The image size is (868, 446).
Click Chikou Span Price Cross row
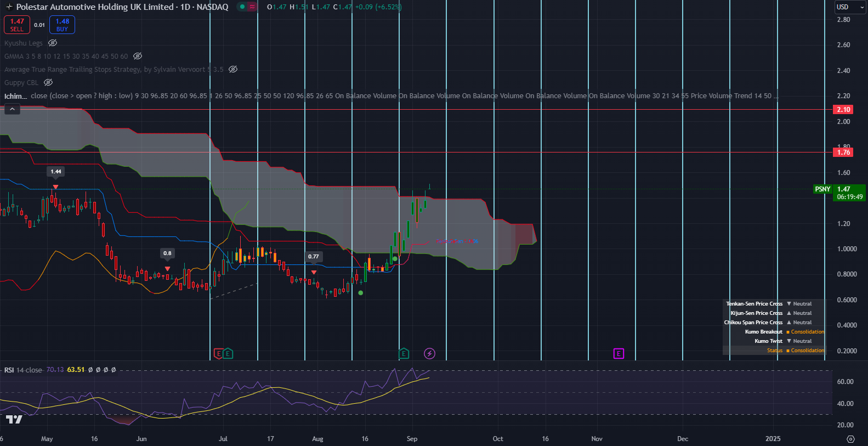click(x=774, y=322)
